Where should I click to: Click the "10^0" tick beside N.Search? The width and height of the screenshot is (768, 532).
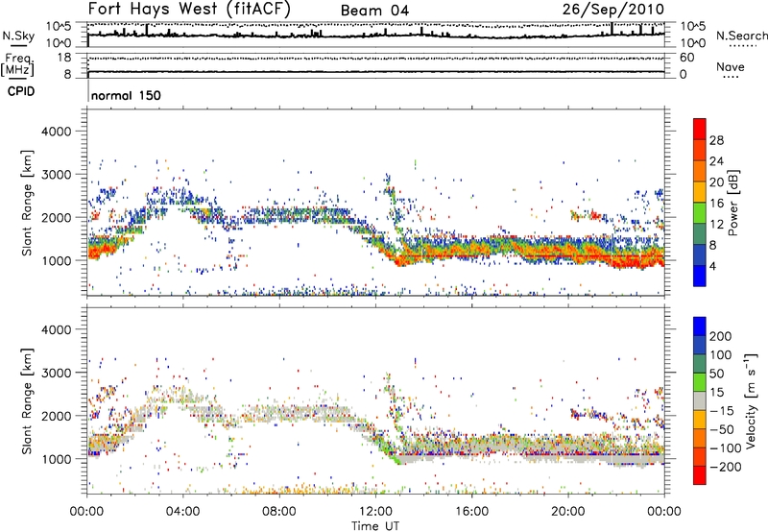pos(693,43)
